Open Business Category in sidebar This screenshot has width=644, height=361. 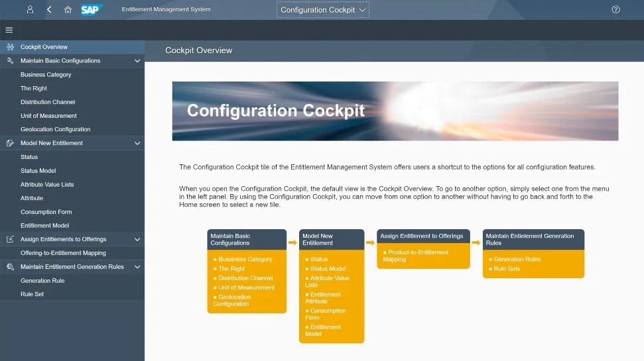click(46, 75)
